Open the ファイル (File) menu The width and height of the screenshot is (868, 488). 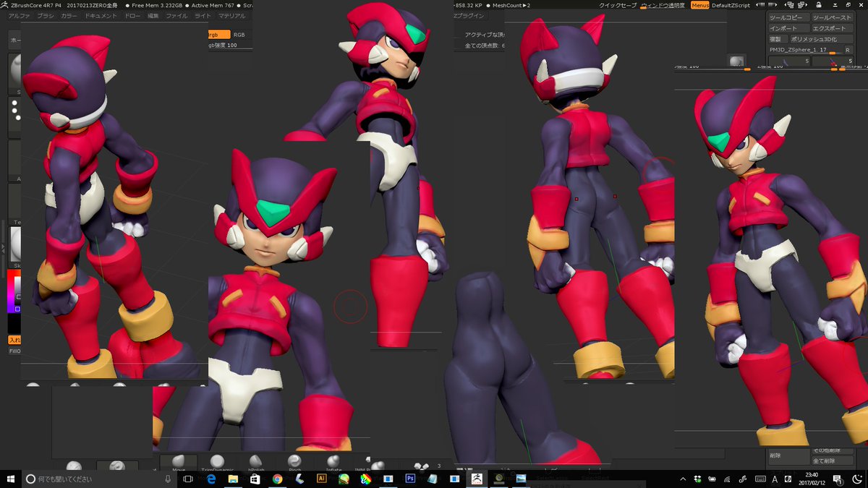point(176,15)
